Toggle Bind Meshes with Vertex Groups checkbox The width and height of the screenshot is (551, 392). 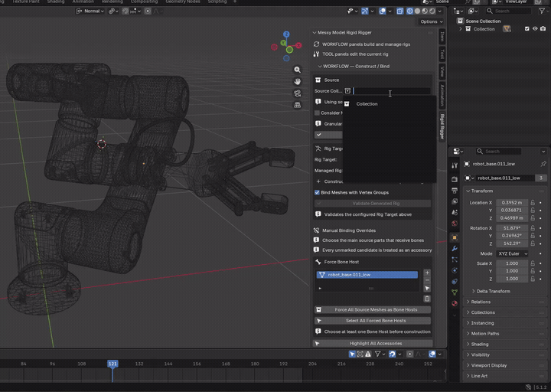pos(317,192)
